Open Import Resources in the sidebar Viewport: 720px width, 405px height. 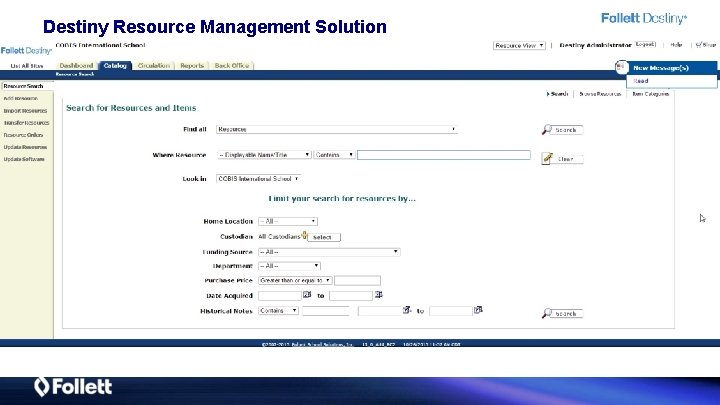pos(25,111)
